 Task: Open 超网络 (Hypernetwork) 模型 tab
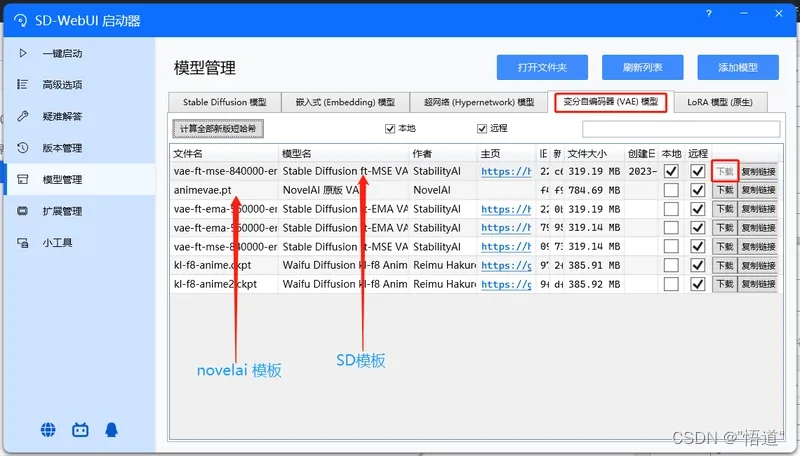pyautogui.click(x=479, y=102)
